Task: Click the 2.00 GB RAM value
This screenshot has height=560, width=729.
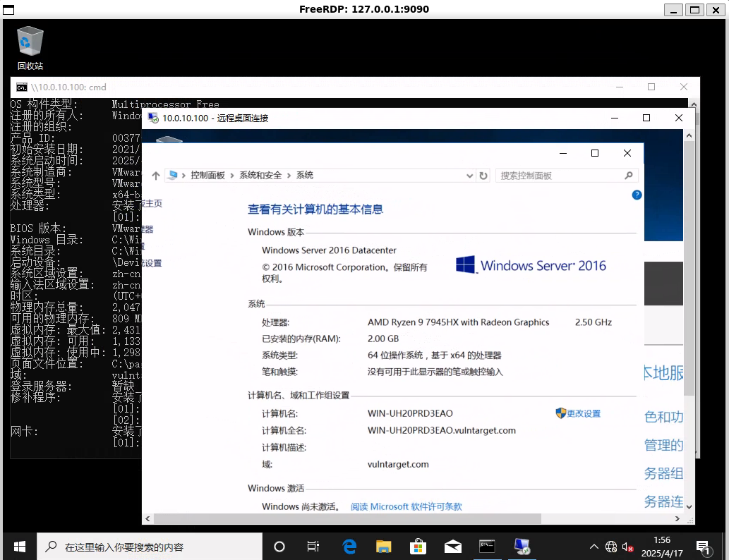Action: 383,339
